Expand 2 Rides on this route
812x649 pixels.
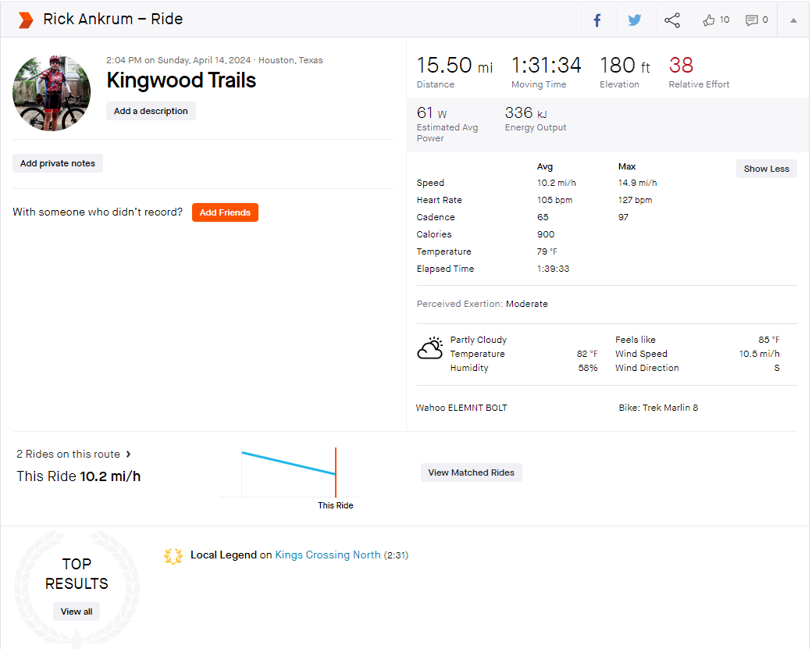[73, 455]
